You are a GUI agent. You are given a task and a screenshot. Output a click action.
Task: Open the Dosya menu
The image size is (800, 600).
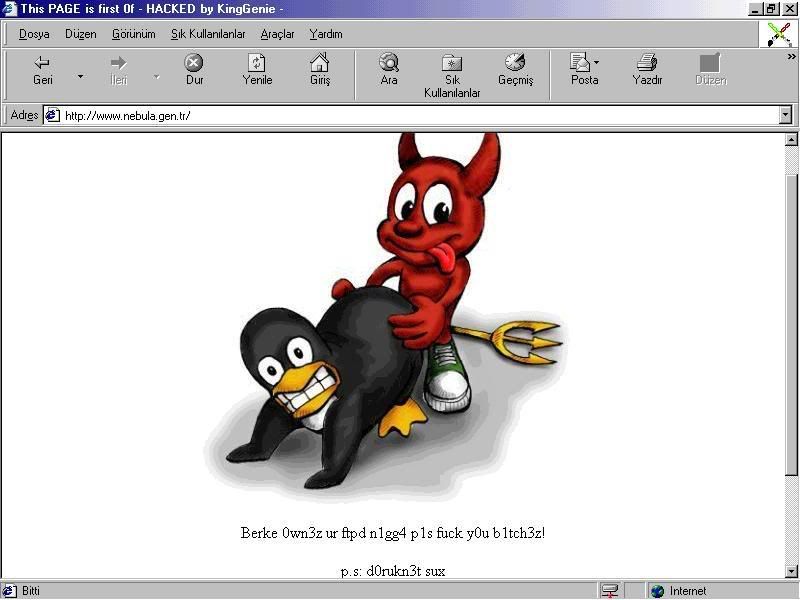coord(34,34)
